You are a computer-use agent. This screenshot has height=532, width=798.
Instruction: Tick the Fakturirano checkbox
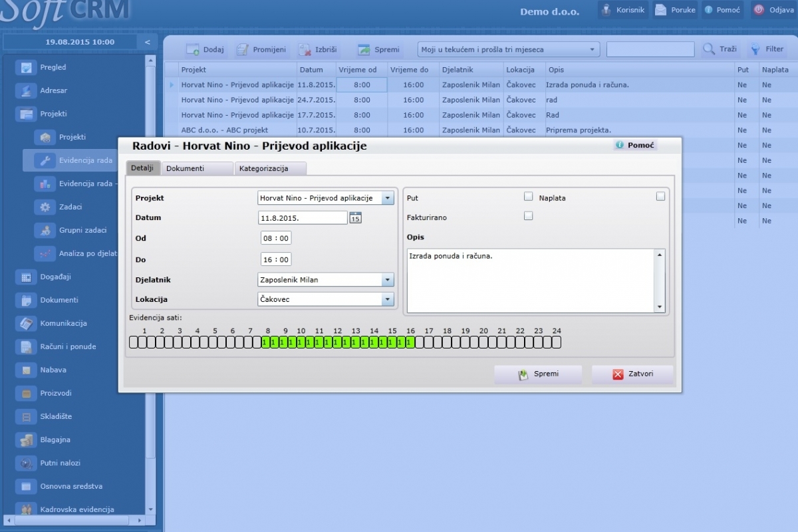tap(529, 215)
